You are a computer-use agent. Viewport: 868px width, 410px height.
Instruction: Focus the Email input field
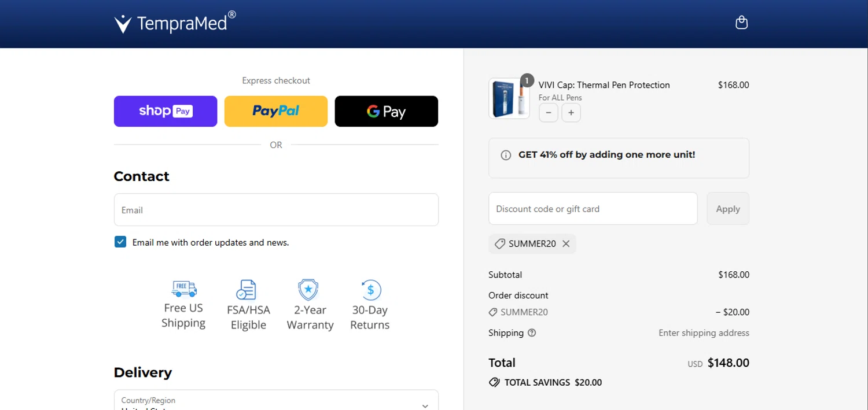click(x=276, y=209)
